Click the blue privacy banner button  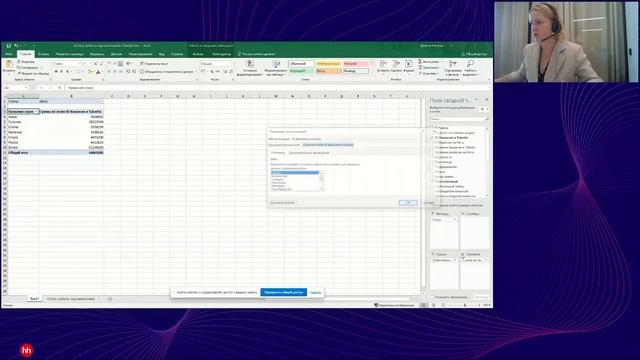(283, 292)
